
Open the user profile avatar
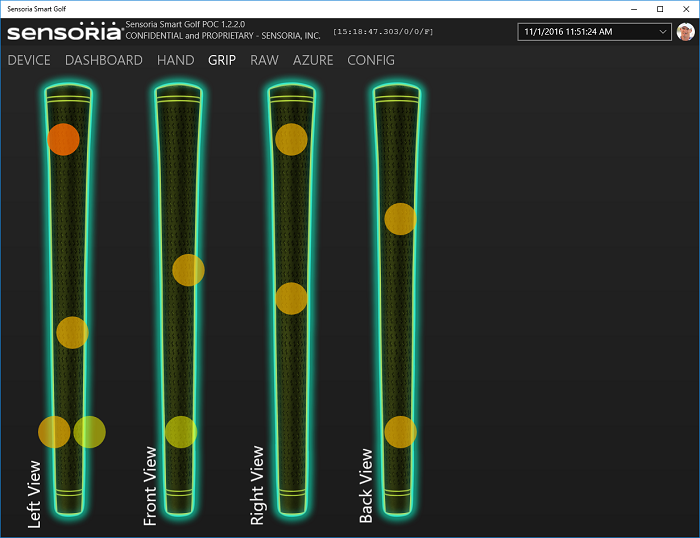pos(685,32)
